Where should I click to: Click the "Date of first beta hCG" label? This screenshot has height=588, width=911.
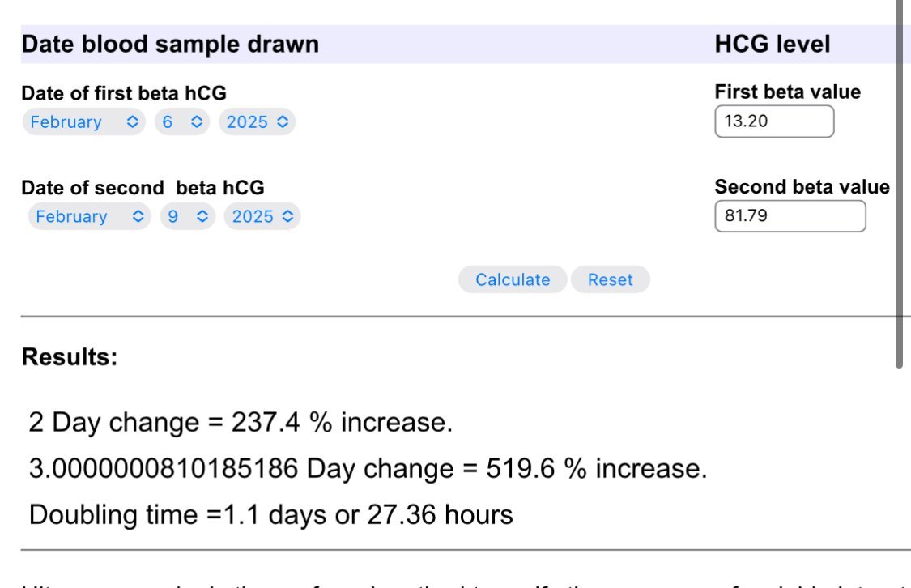124,93
